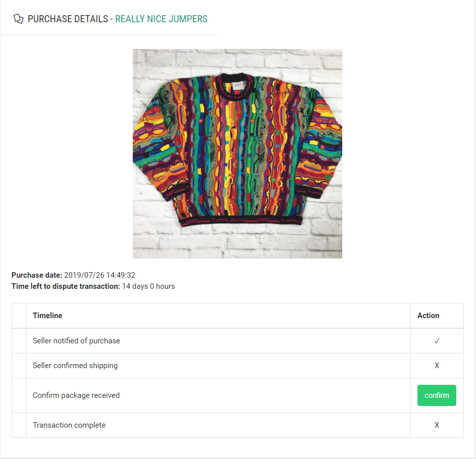The height and width of the screenshot is (459, 476).
Task: Click the Purchase date label
Action: coord(37,275)
